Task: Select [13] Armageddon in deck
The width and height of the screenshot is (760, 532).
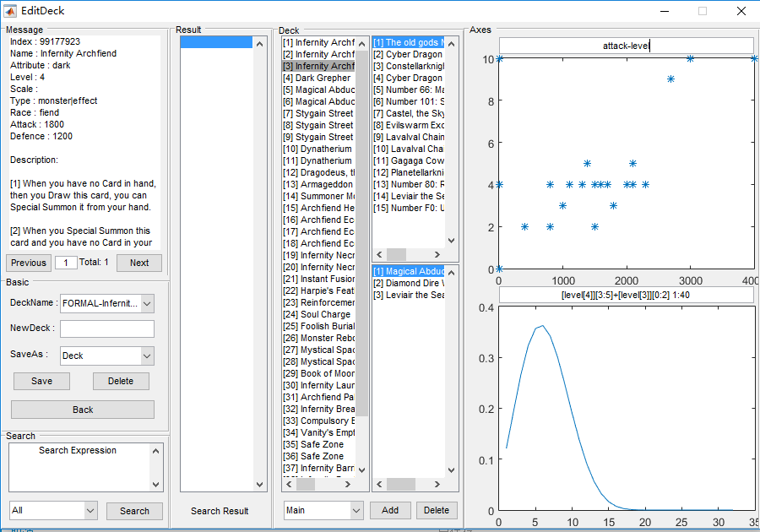Action: point(319,184)
